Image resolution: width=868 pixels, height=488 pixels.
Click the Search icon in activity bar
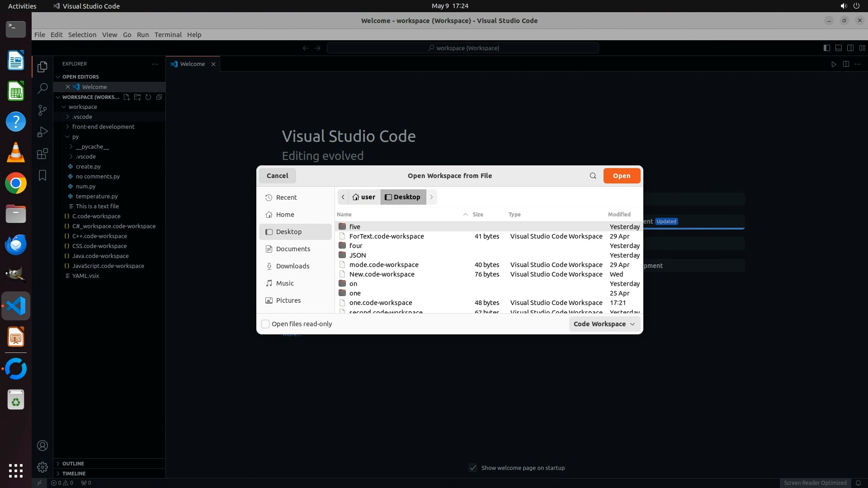click(x=42, y=88)
